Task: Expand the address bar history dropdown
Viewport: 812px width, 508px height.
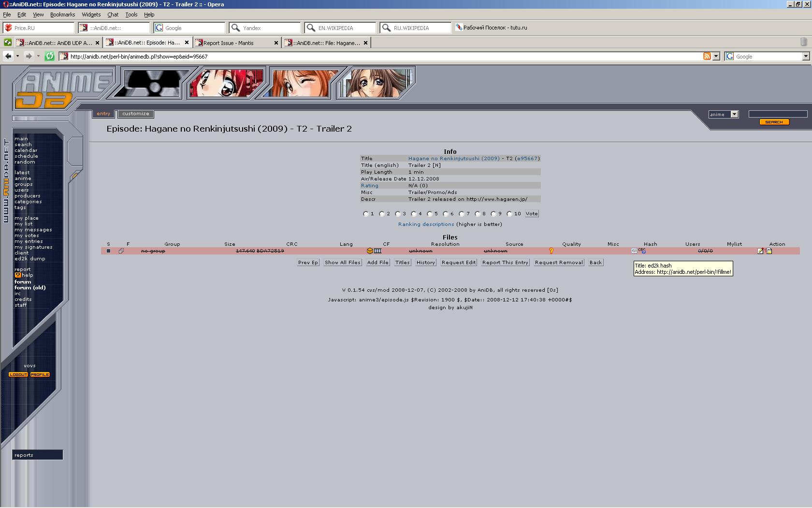Action: coord(716,57)
